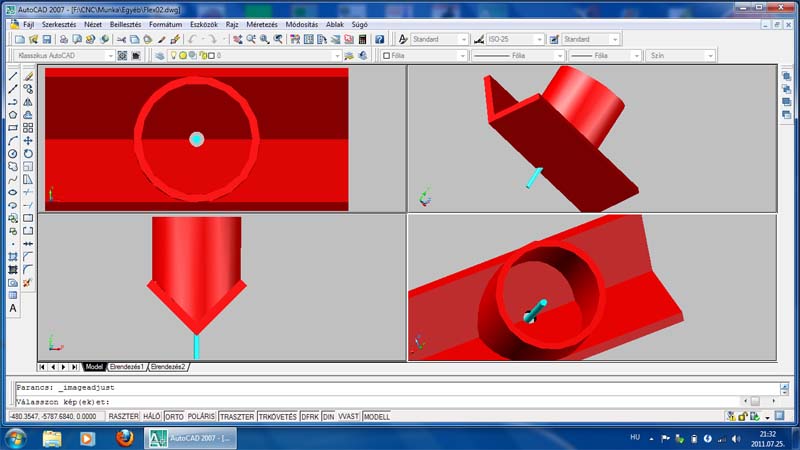Image resolution: width=800 pixels, height=450 pixels.
Task: Select the Move tool icon
Action: pyautogui.click(x=28, y=141)
